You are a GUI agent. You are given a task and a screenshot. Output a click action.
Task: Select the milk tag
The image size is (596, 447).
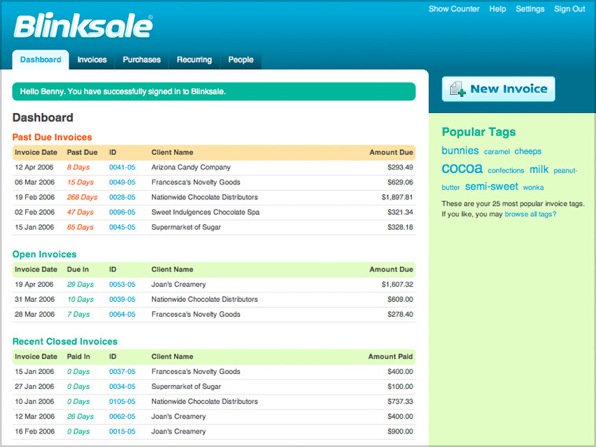click(x=539, y=169)
